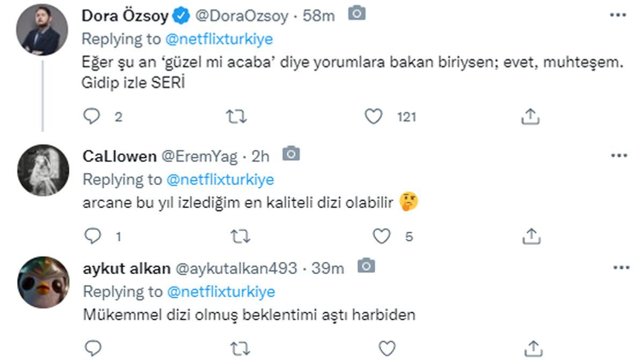Viewport: 644px width, 362px height.
Task: Like Dora Özsoy's tweet
Action: click(x=373, y=116)
